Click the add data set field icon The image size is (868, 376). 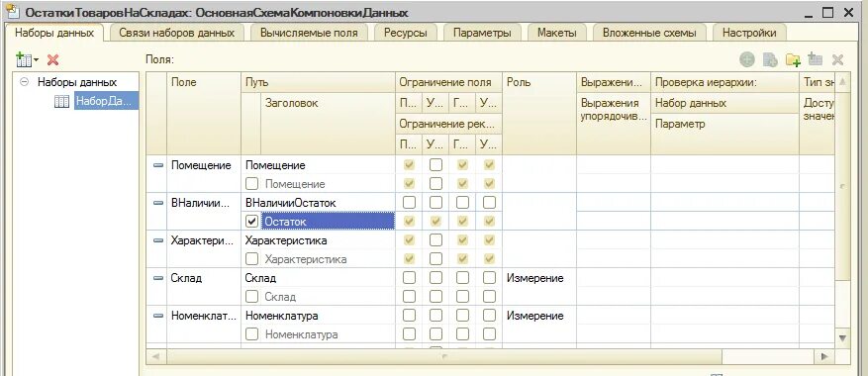pos(815,59)
